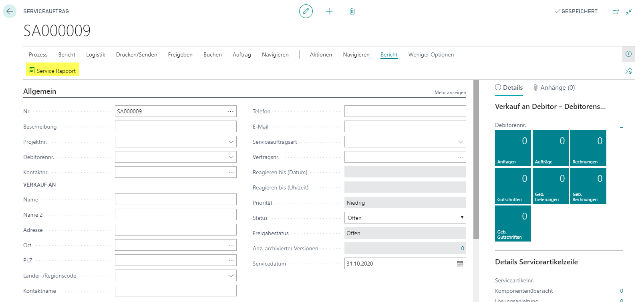Click Mehr anzeigen in Allgemein
Image resolution: width=644 pixels, height=302 pixels.
click(x=450, y=93)
